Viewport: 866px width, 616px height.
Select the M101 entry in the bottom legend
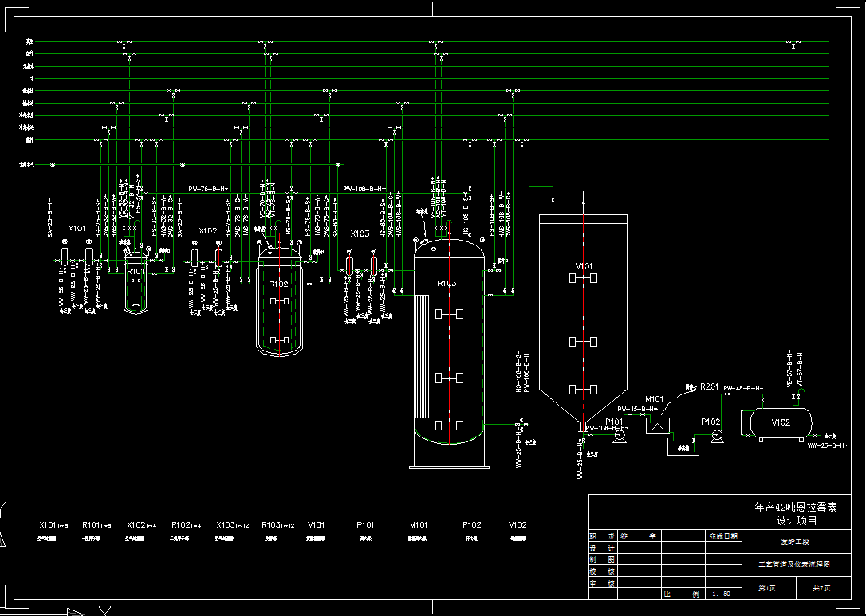[418, 524]
